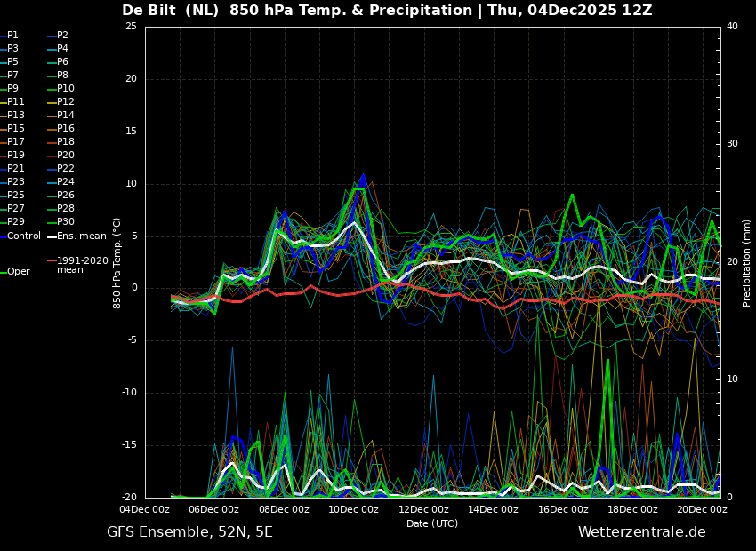This screenshot has width=756, height=551.
Task: Pick legend item P12
Action: 61,101
